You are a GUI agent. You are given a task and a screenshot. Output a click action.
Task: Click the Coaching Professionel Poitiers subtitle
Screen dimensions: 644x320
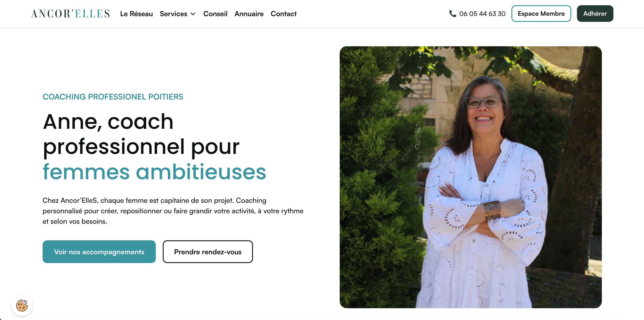tap(113, 97)
